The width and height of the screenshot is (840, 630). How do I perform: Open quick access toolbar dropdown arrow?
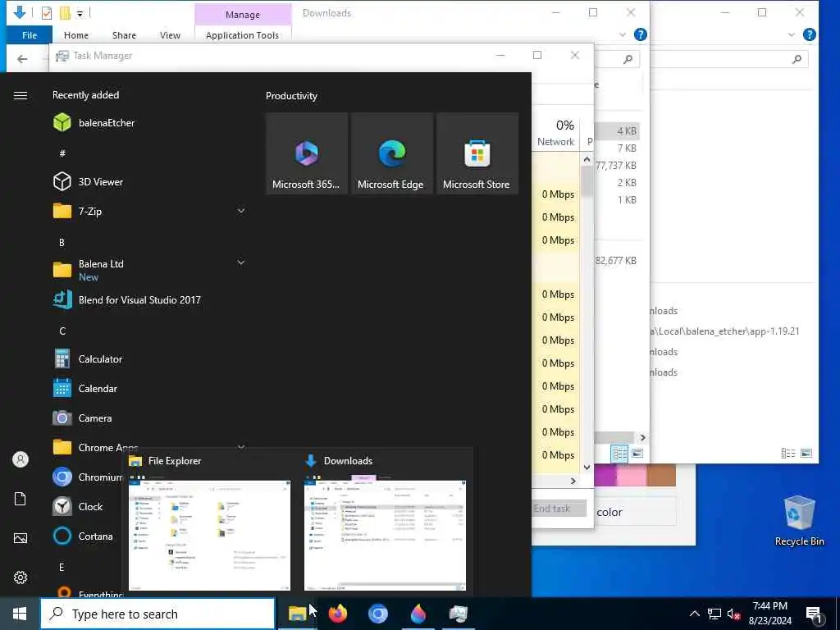coord(80,13)
